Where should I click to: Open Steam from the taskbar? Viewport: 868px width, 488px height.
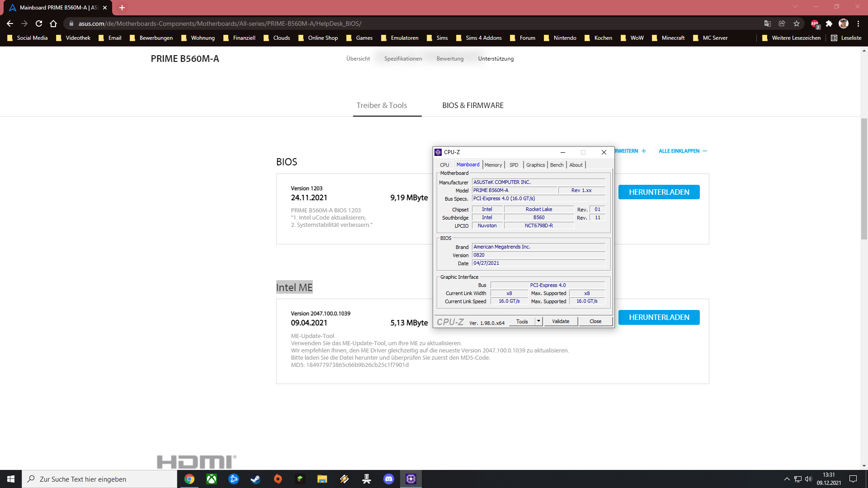[x=255, y=479]
